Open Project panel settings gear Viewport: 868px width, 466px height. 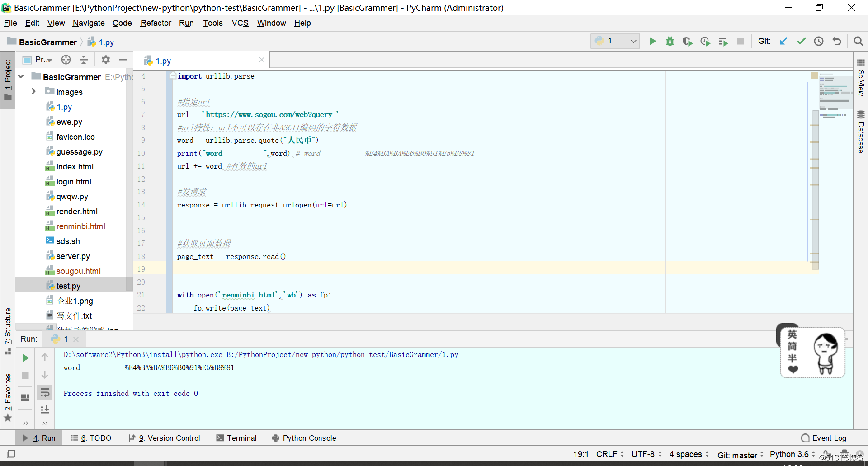[x=106, y=60]
